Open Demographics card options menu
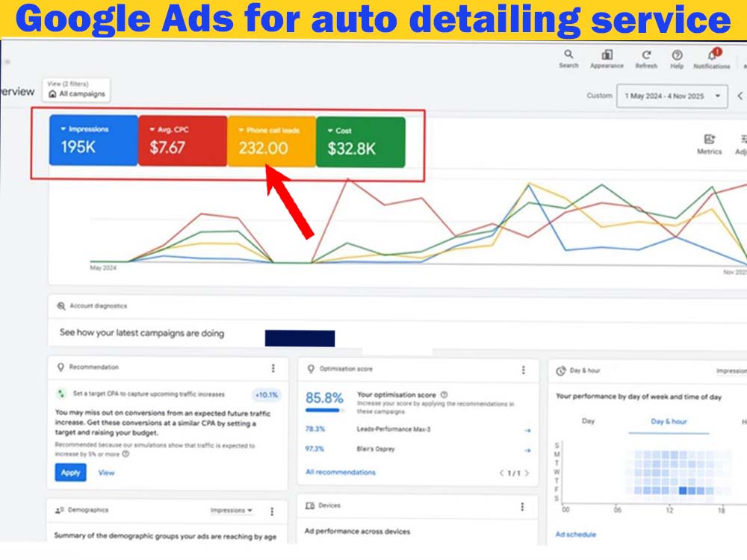Screen dimensions: 747x560 pyautogui.click(x=272, y=511)
